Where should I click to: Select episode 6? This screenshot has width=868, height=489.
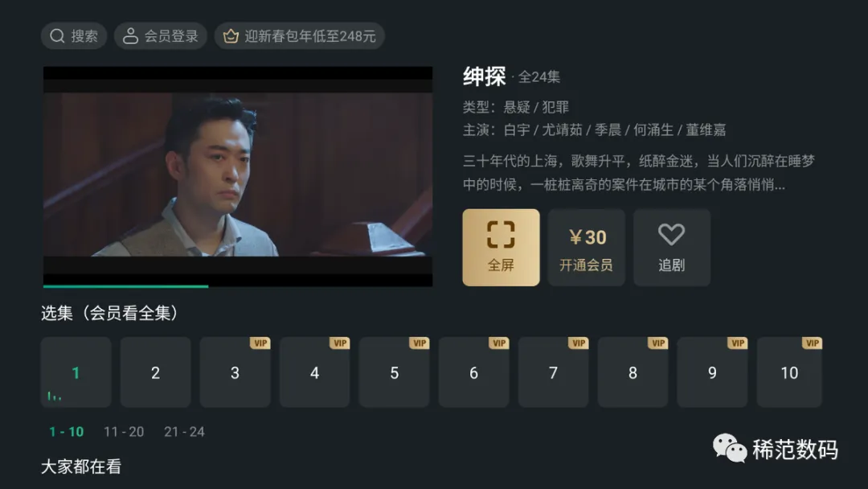coord(474,372)
